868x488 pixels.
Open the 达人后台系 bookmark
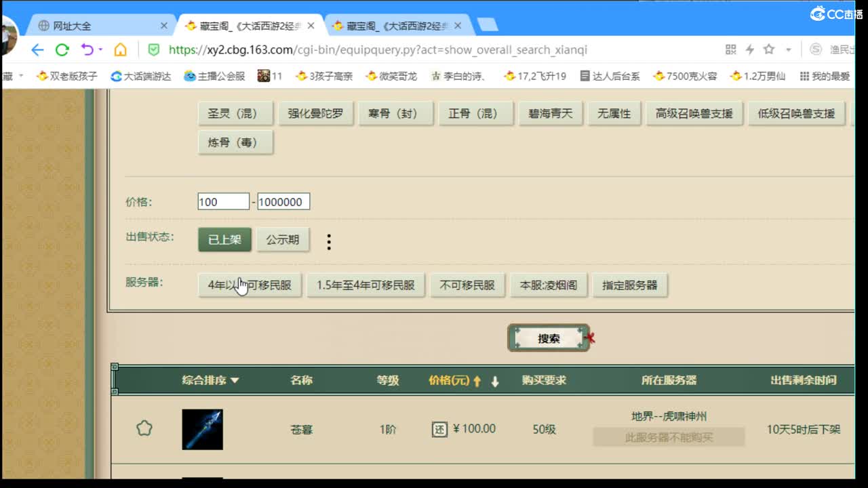(x=610, y=76)
